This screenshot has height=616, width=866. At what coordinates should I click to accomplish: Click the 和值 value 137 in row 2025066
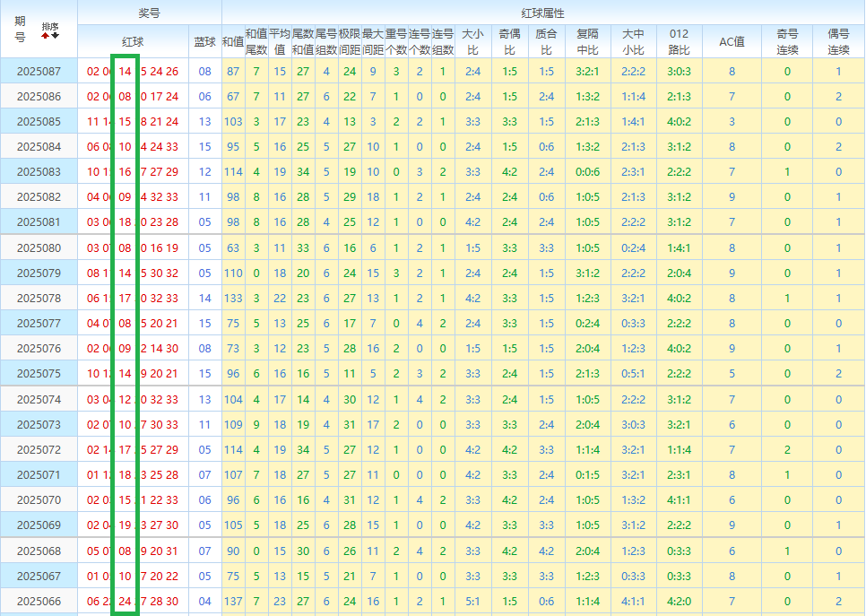coord(233,601)
